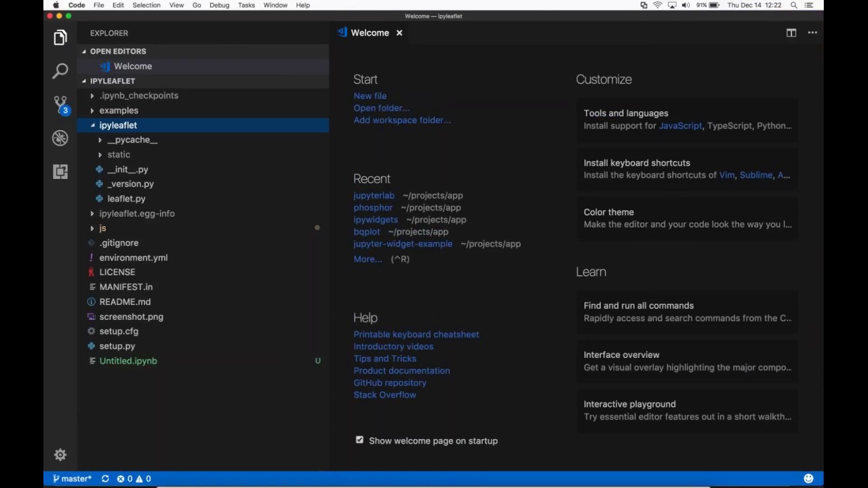The height and width of the screenshot is (488, 868).
Task: Open the Go menu
Action: (x=197, y=5)
